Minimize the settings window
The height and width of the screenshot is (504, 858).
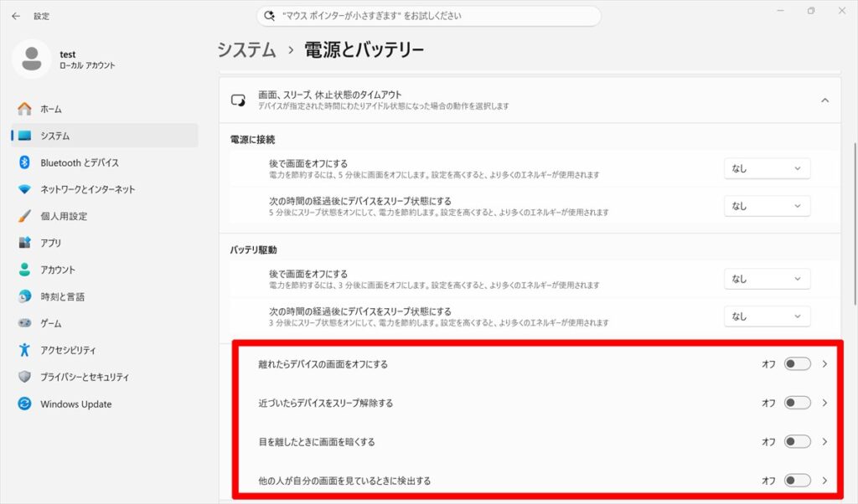(x=781, y=10)
